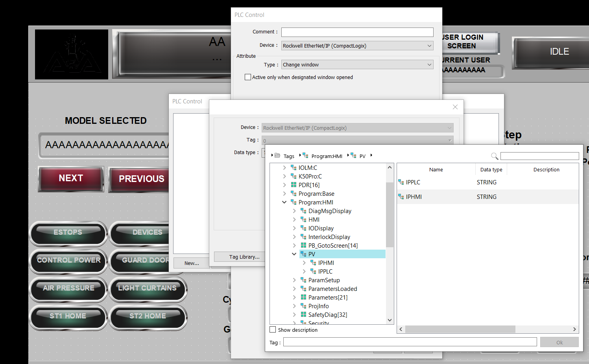Image resolution: width=589 pixels, height=364 pixels.
Task: Open the Type dropdown showing Change window
Action: [357, 64]
